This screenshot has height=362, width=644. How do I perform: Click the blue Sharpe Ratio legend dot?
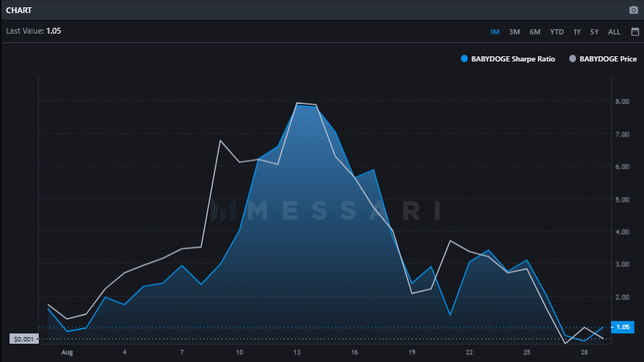coord(464,59)
